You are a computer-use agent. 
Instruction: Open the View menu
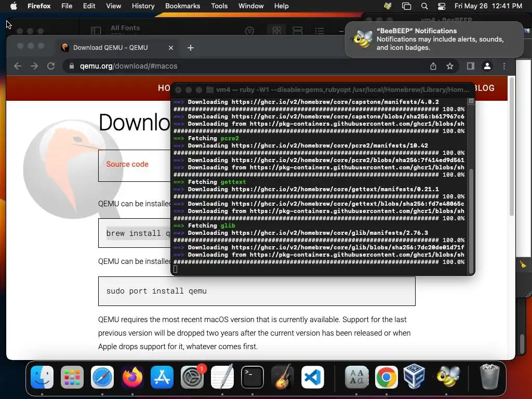113,6
